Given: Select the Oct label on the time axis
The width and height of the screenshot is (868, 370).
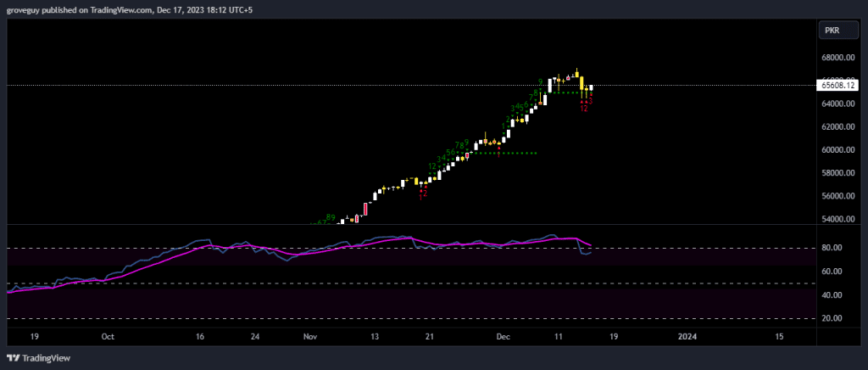Looking at the screenshot, I should pyautogui.click(x=108, y=337).
